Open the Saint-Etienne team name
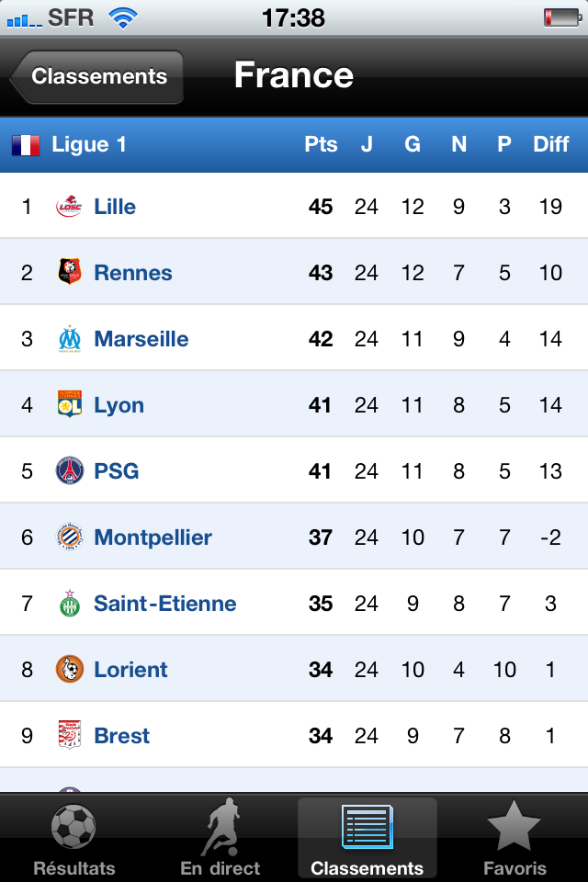Image resolution: width=588 pixels, height=882 pixels. tap(164, 604)
